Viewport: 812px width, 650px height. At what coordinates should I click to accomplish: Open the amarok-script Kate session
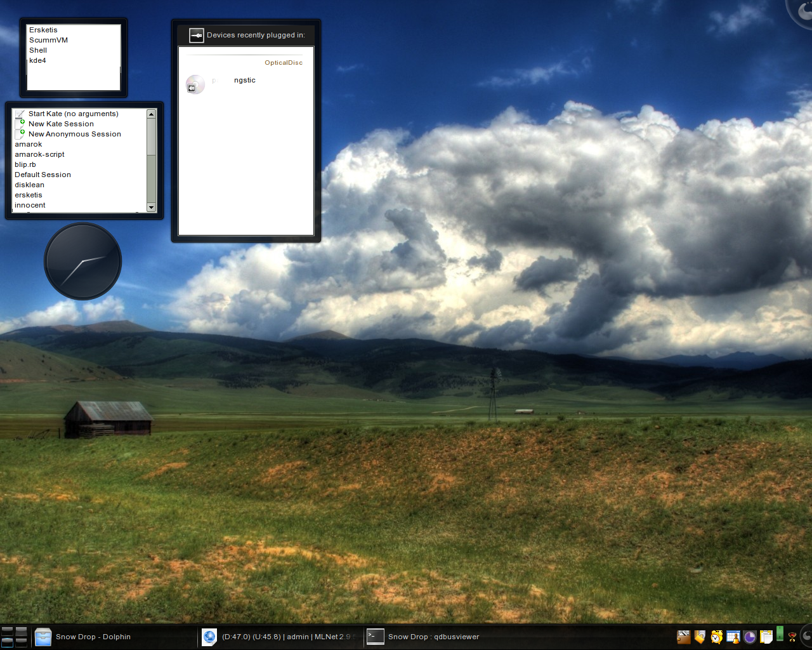click(39, 154)
